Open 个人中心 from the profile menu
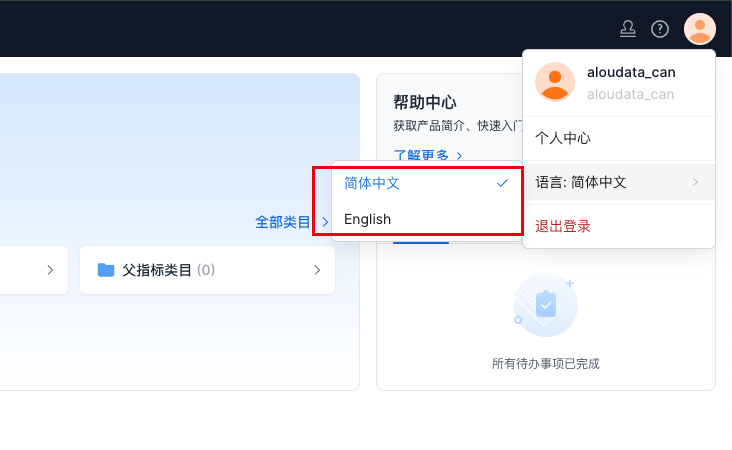The height and width of the screenshot is (450, 732). pyautogui.click(x=563, y=138)
